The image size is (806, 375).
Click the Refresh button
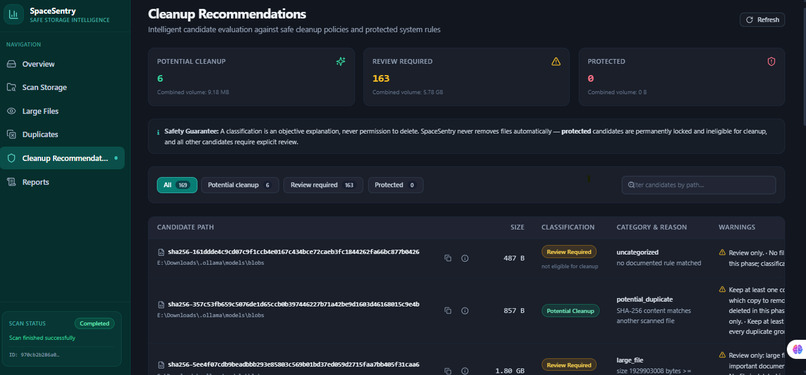pyautogui.click(x=762, y=20)
